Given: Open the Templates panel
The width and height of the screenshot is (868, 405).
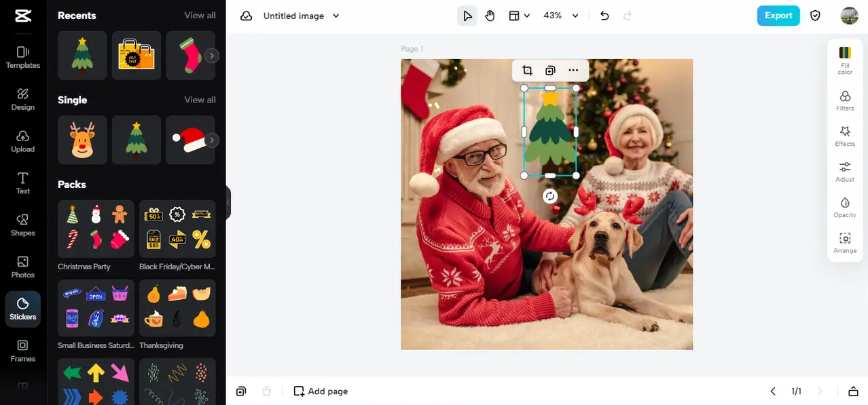Looking at the screenshot, I should tap(23, 57).
